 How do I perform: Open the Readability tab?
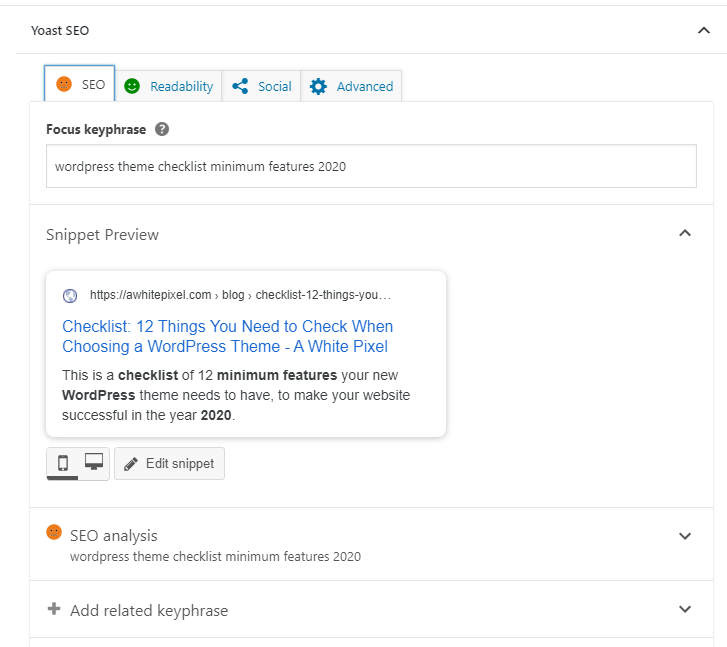tap(168, 86)
